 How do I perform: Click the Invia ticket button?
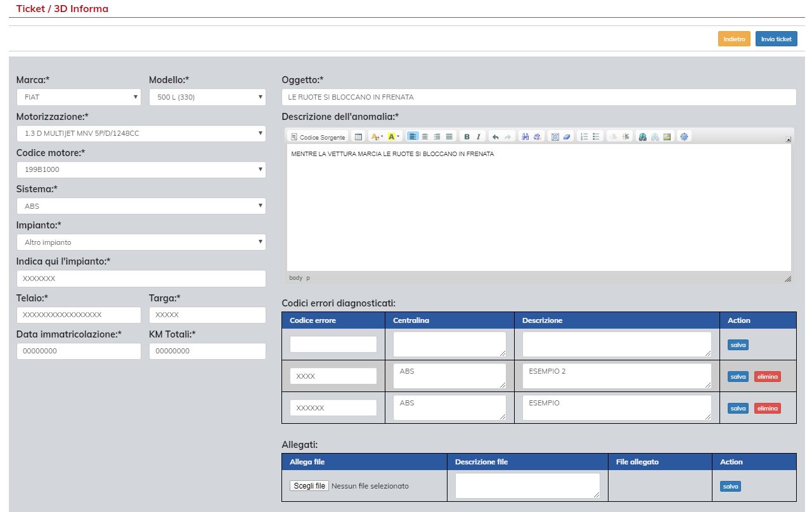pyautogui.click(x=776, y=39)
